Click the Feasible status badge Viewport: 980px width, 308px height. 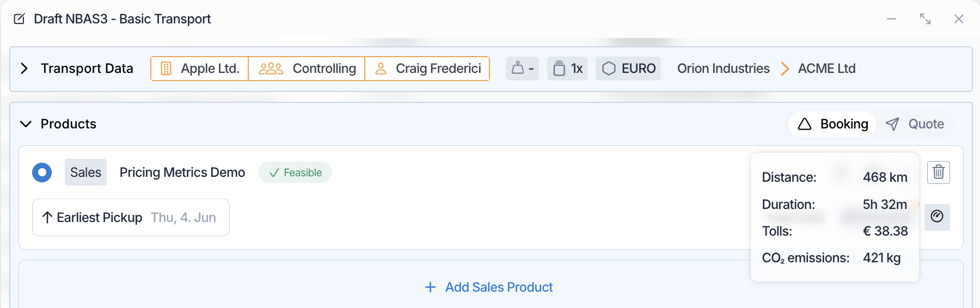(x=295, y=173)
